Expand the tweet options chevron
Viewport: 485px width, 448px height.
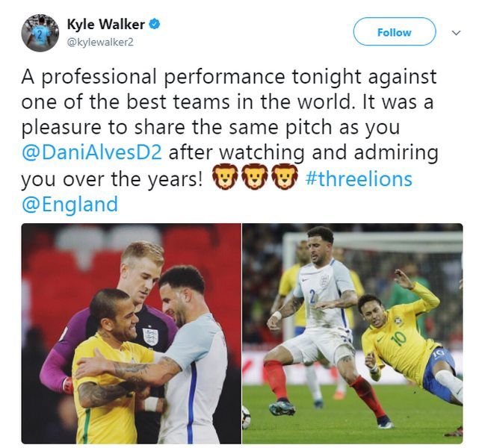tap(457, 32)
